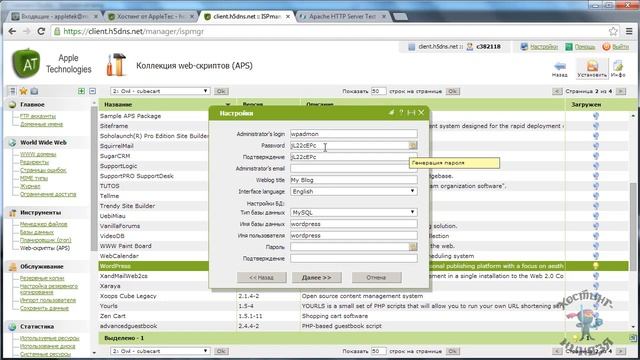This screenshot has width=640, height=360.
Task: Open the Настройки link in top bar
Action: click(544, 47)
